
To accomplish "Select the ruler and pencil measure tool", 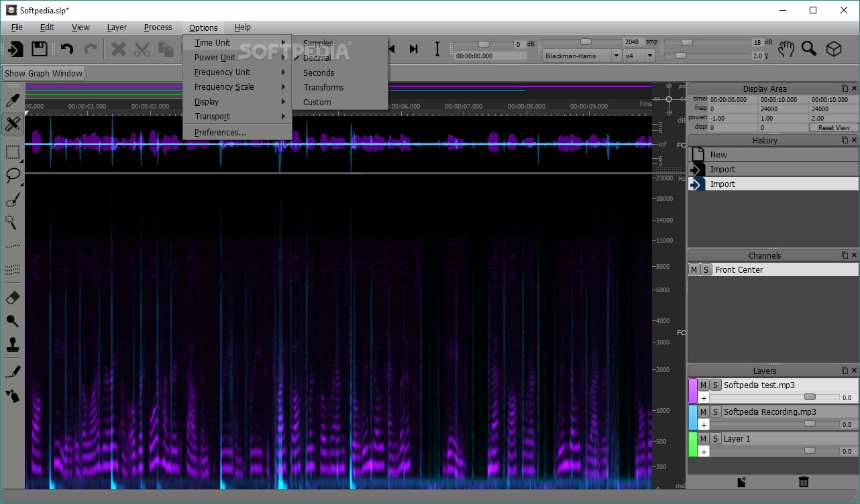I will pos(13,123).
